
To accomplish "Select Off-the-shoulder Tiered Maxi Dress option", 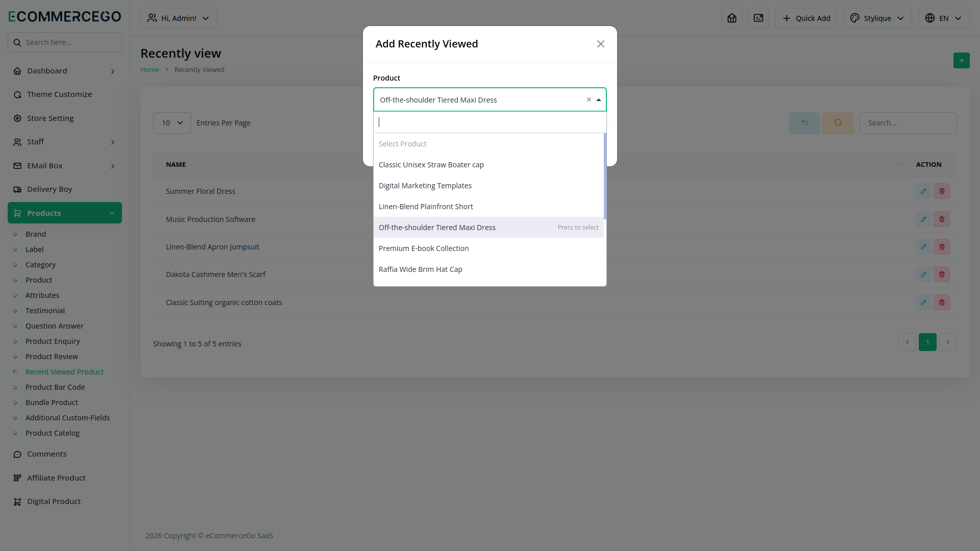I will (x=488, y=228).
